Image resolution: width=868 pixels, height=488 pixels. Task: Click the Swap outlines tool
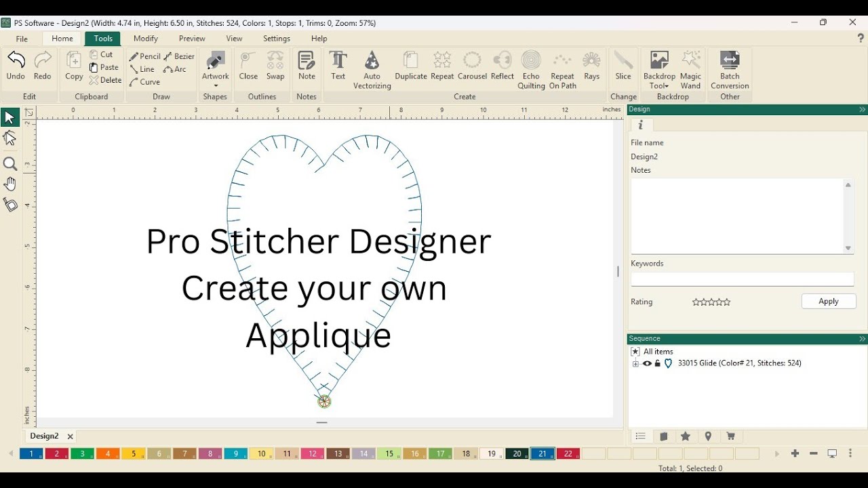[275, 66]
